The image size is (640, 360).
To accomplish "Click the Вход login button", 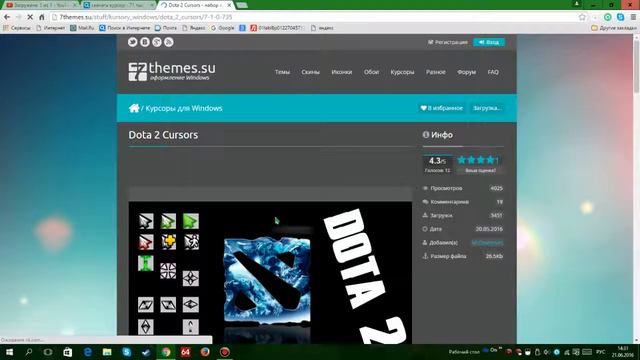I will [x=489, y=42].
